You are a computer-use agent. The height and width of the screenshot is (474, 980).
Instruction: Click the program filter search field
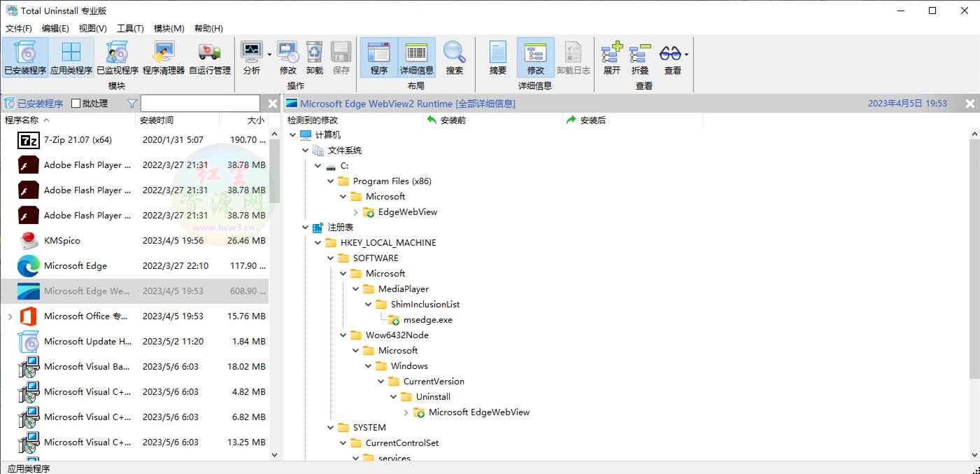[x=200, y=104]
